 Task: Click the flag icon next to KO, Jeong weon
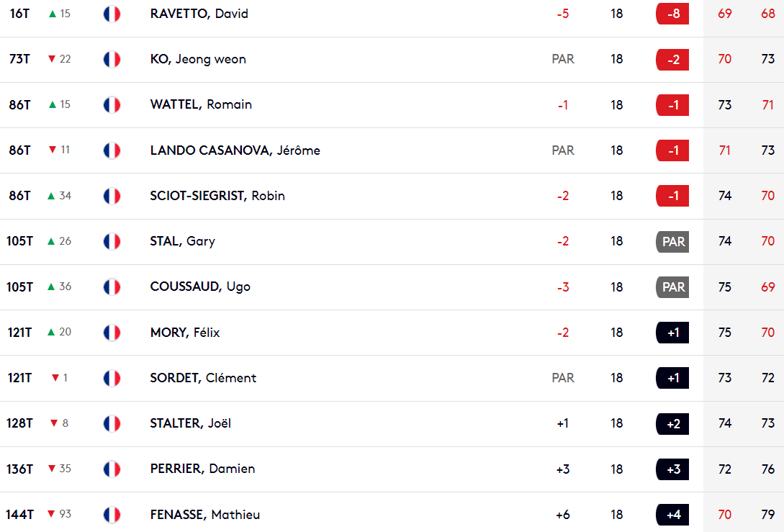coord(112,59)
